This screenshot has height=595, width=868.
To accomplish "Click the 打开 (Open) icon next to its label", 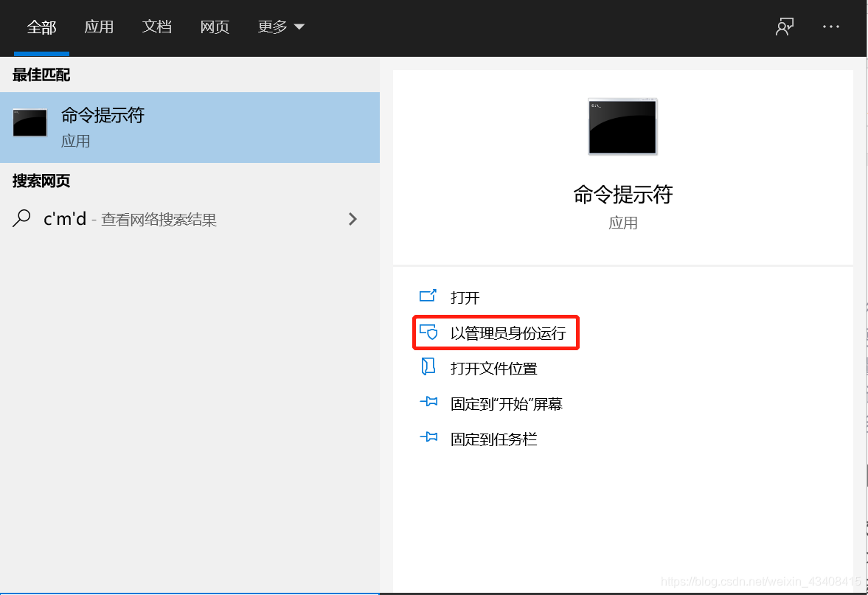I will pyautogui.click(x=428, y=296).
